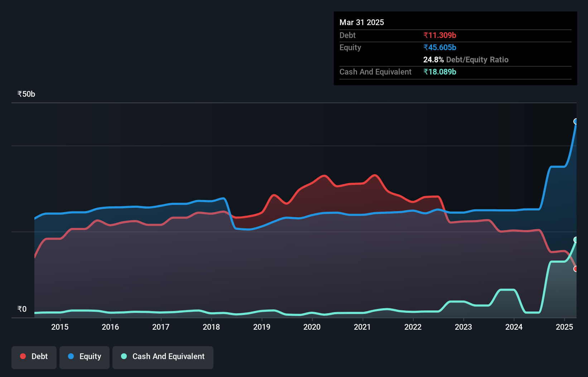Click the teal Cash And Equivalent legend dot
588x377 pixels.
tap(124, 356)
